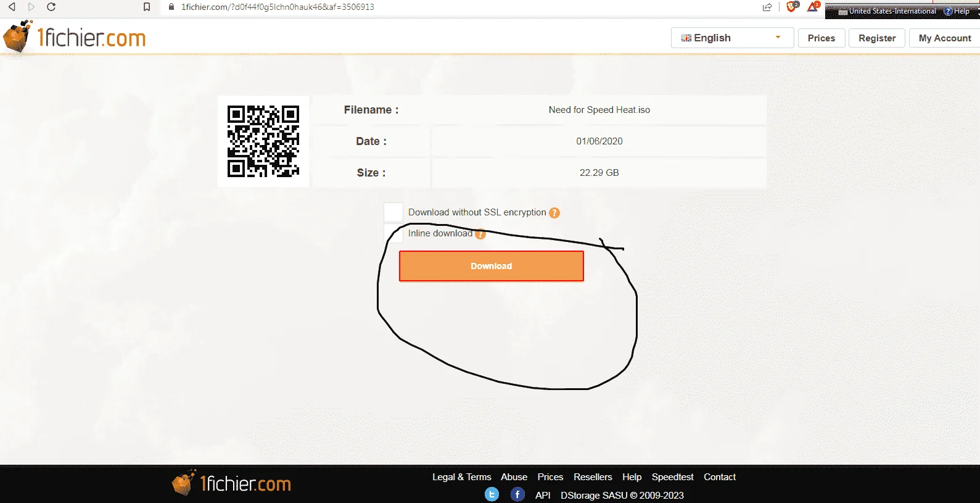Toggle the Inline download checkbox

click(393, 233)
